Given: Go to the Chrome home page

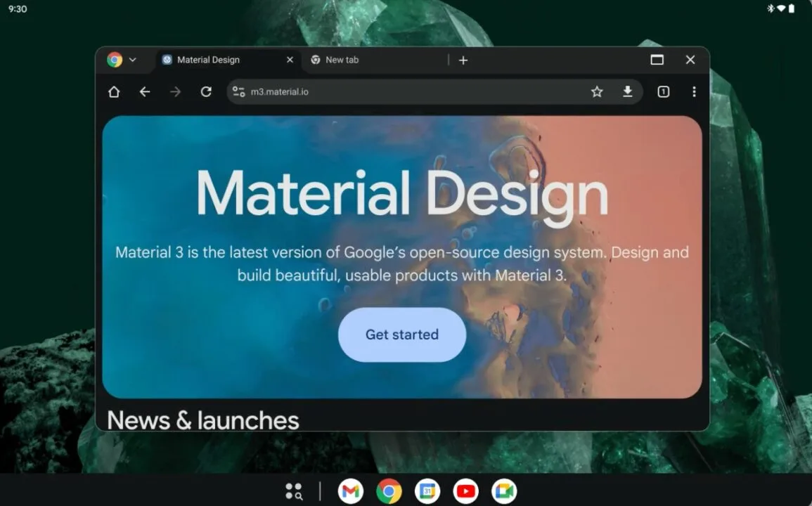Looking at the screenshot, I should pyautogui.click(x=114, y=92).
